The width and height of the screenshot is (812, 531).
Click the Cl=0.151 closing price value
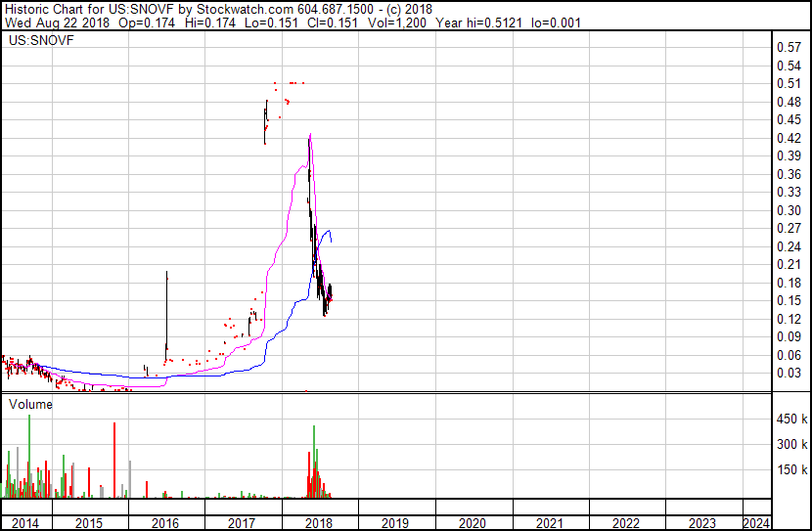click(332, 22)
